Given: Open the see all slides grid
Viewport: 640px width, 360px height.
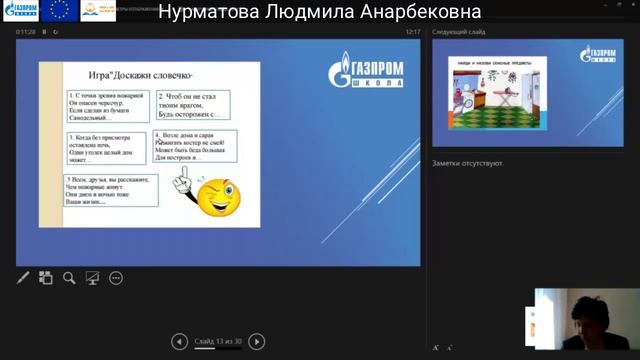Looking at the screenshot, I should [x=46, y=278].
